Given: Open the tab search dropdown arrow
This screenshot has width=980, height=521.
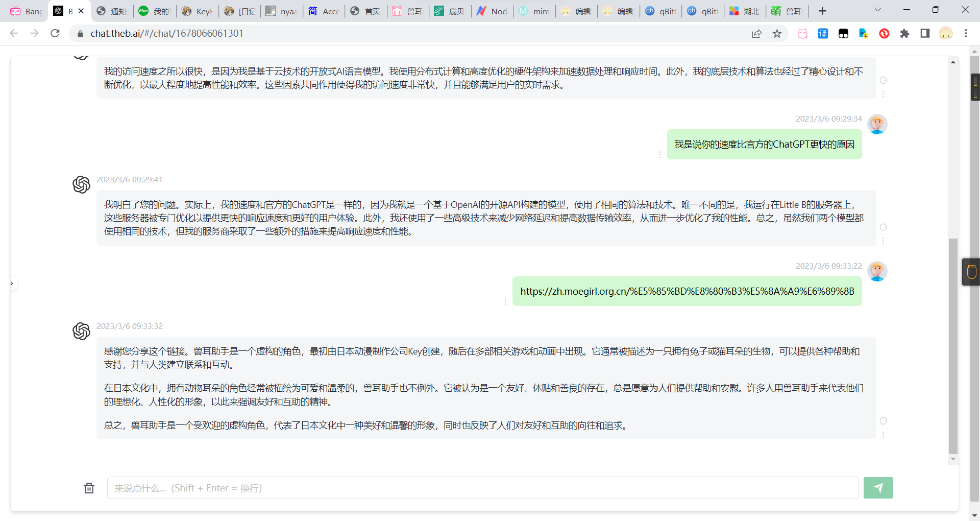Looking at the screenshot, I should click(877, 10).
